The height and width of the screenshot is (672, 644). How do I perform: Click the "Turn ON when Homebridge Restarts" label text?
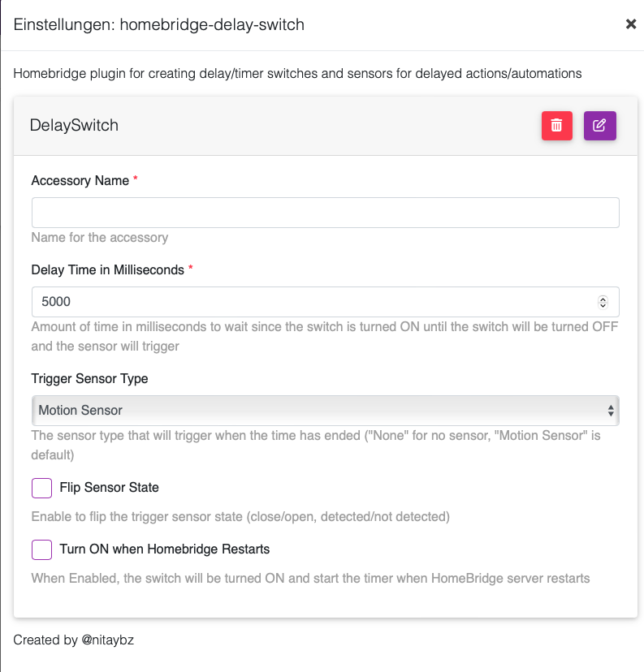click(x=165, y=549)
